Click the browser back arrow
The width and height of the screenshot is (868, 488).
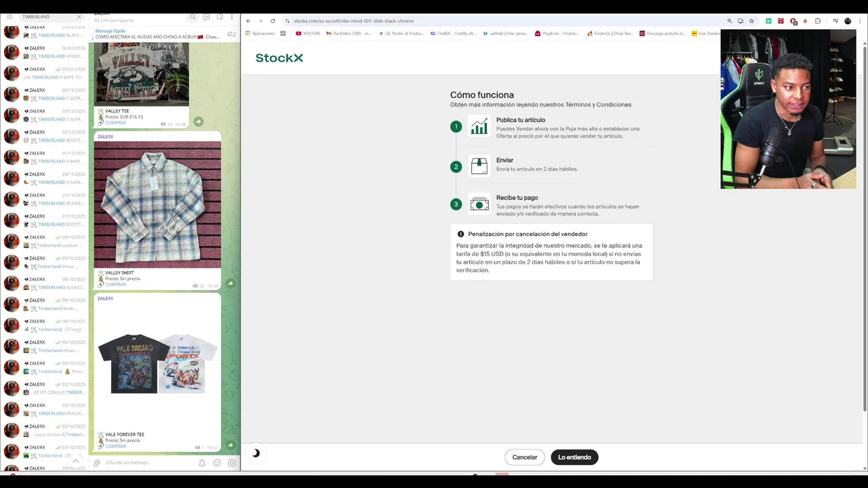(248, 21)
